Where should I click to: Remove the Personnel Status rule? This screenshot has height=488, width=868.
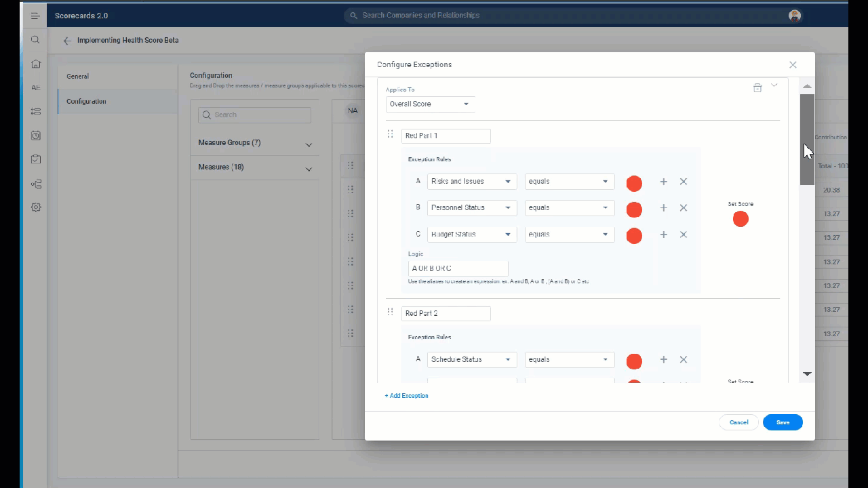[684, 208]
